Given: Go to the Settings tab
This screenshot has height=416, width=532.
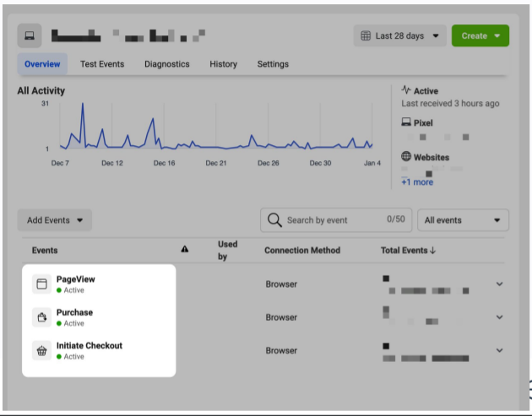Looking at the screenshot, I should (273, 64).
